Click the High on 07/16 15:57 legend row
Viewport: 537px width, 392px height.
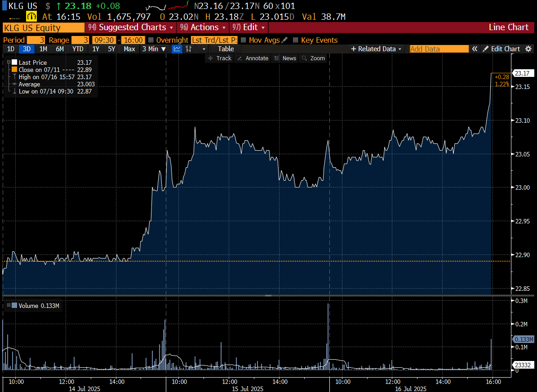(x=53, y=77)
